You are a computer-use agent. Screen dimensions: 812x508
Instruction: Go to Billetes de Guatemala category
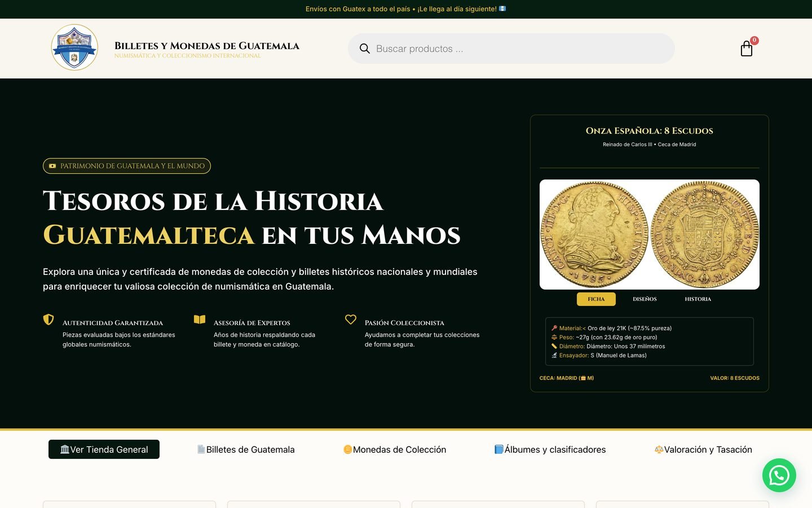coord(246,449)
